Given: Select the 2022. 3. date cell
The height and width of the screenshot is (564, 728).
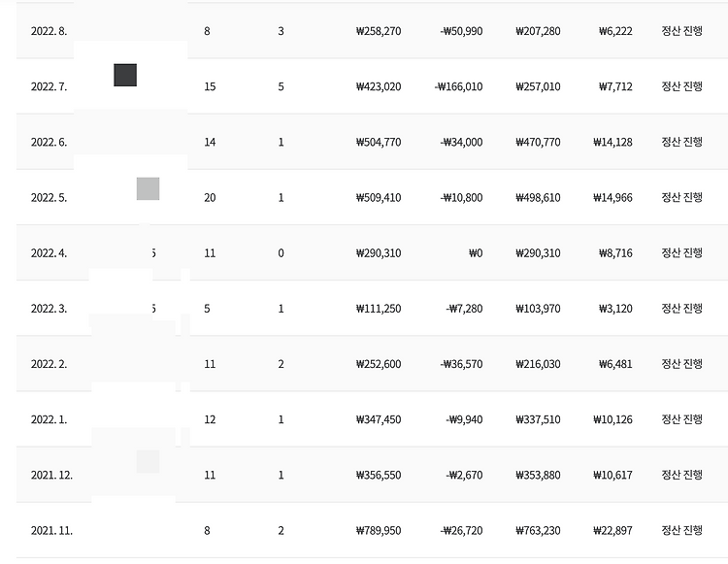Looking at the screenshot, I should (x=49, y=309).
